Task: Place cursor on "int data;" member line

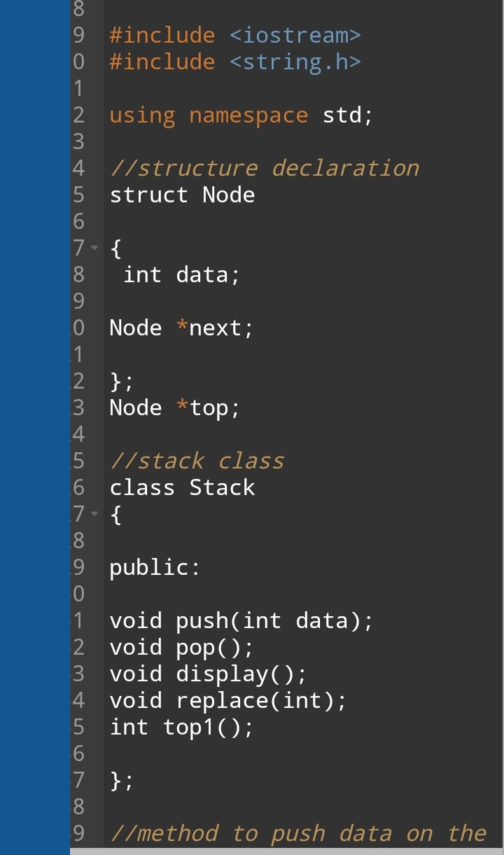Action: click(182, 274)
